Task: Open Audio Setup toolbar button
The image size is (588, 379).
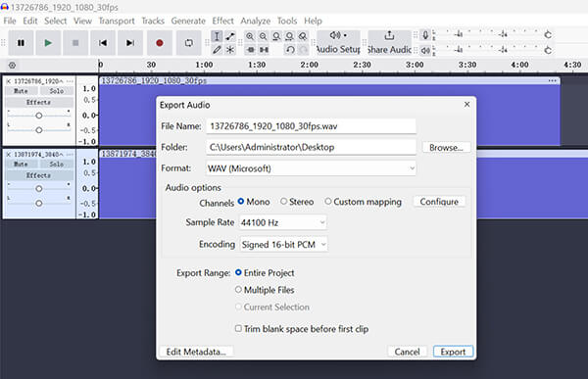Action: (339, 43)
